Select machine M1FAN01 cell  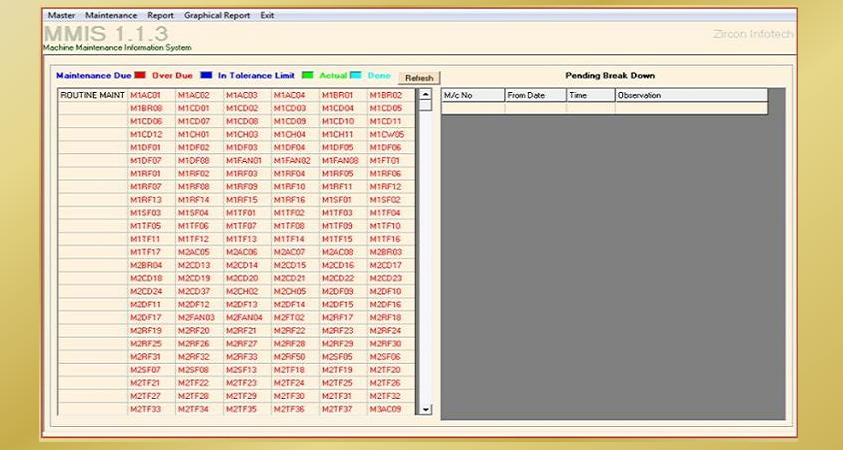point(247,160)
